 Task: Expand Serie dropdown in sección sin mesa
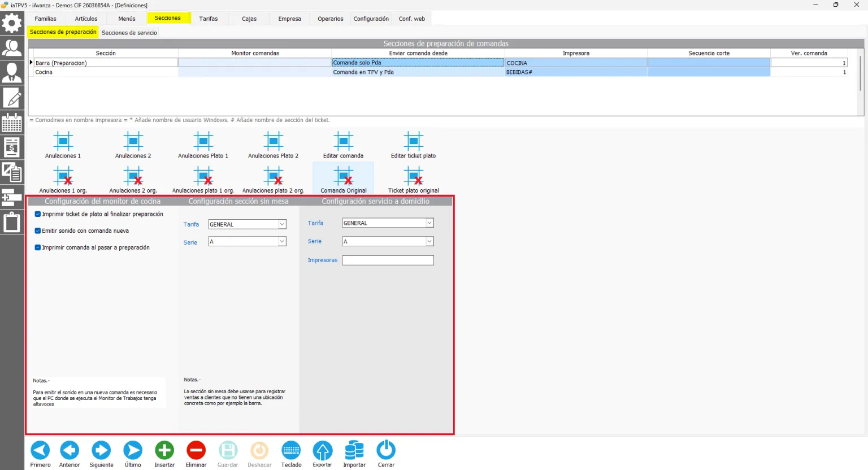coord(282,241)
